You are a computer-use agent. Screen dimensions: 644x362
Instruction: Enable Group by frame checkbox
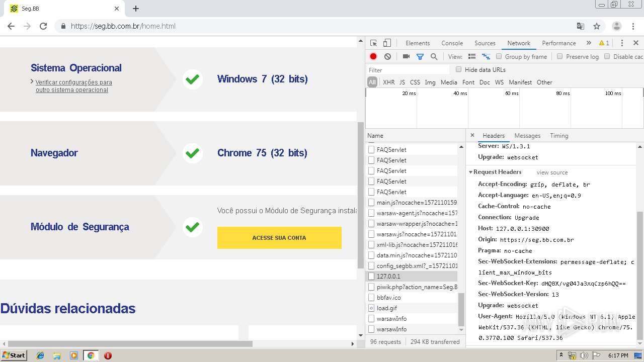(x=499, y=56)
